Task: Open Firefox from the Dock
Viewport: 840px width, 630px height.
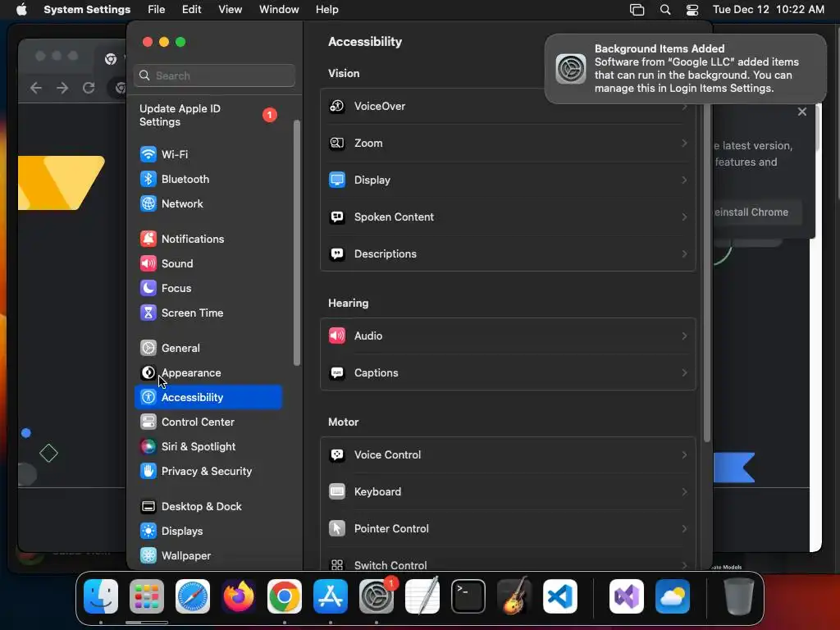Action: click(239, 596)
